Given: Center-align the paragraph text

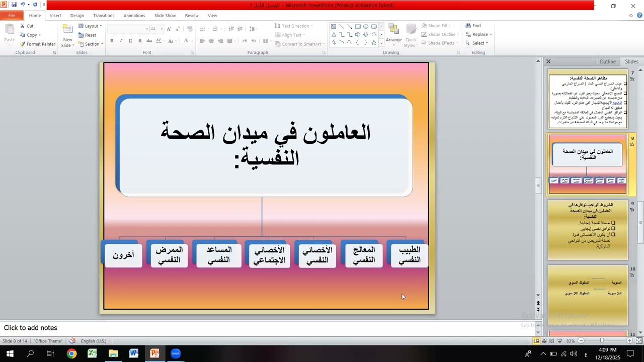Looking at the screenshot, I should [211, 41].
